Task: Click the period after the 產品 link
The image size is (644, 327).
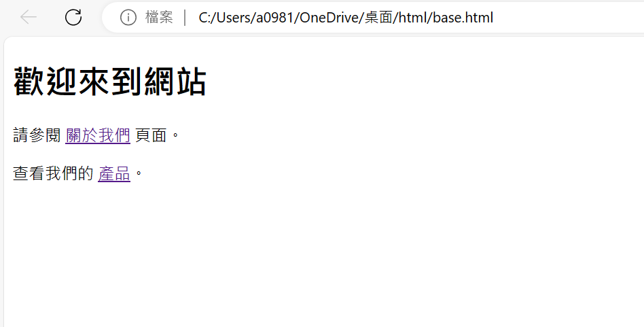Action: 139,174
